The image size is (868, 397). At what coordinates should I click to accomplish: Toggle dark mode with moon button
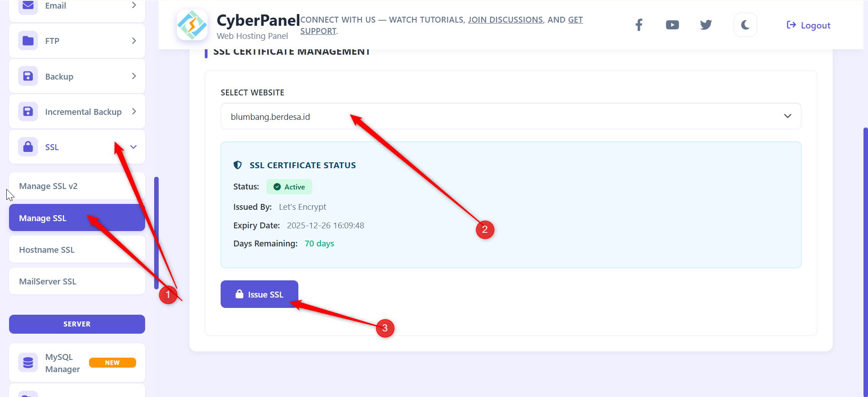point(745,25)
